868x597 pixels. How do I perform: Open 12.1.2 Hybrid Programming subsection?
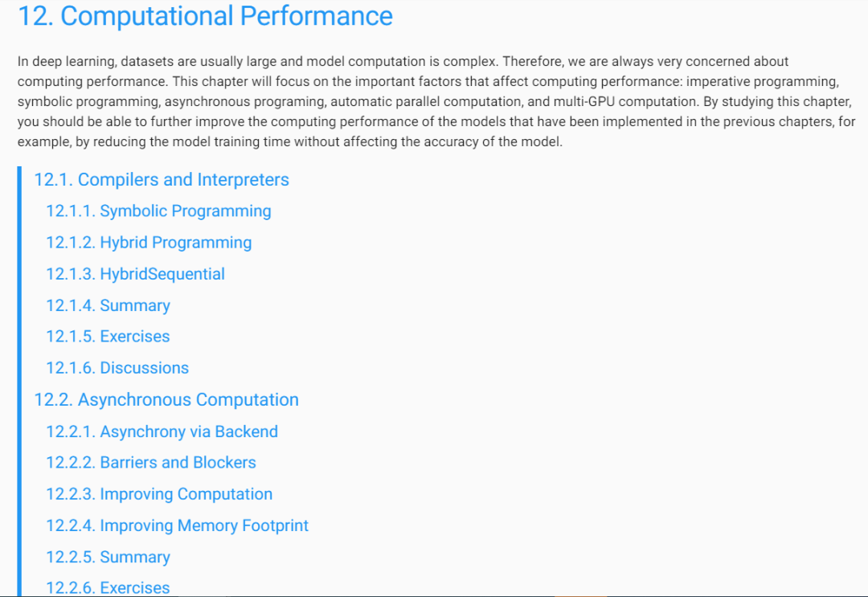click(149, 243)
